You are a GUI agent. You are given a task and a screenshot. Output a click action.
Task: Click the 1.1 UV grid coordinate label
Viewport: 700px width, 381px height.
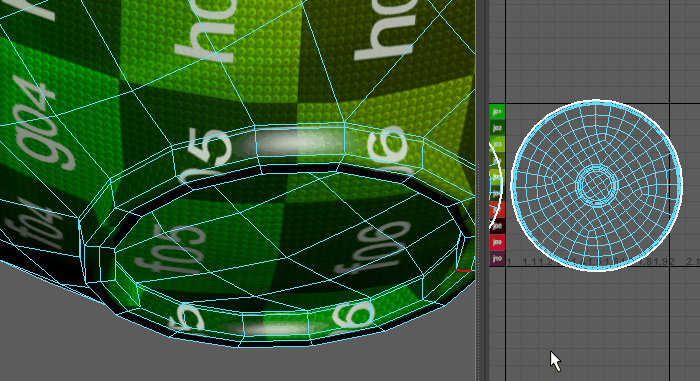click(x=529, y=261)
